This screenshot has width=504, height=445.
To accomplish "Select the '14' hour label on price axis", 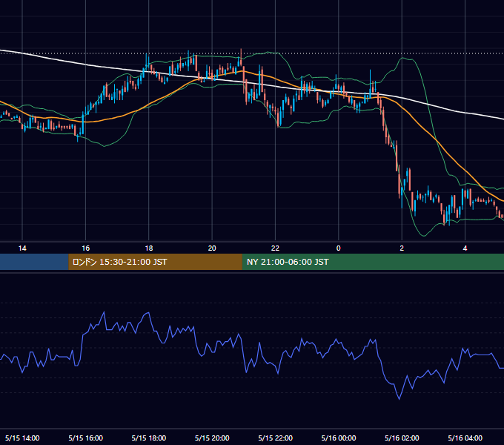I will click(x=22, y=248).
